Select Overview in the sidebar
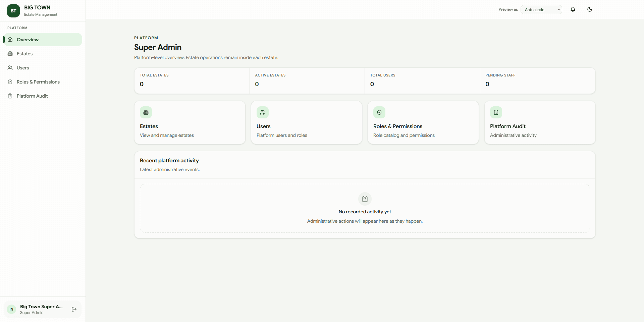Viewport: 644px width, 322px height. tap(43, 40)
